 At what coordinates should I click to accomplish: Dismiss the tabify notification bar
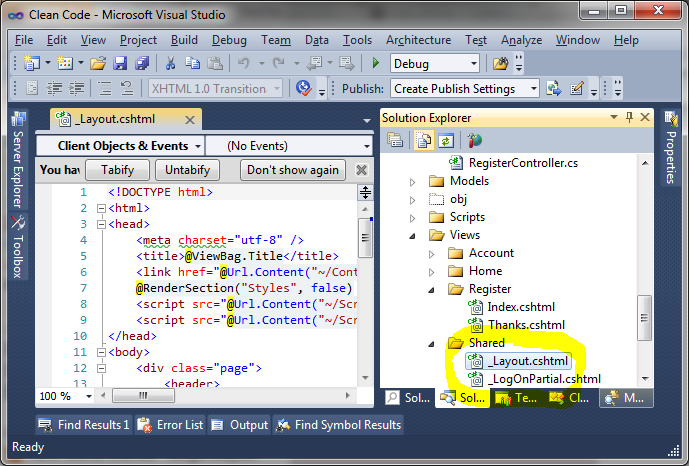[361, 170]
